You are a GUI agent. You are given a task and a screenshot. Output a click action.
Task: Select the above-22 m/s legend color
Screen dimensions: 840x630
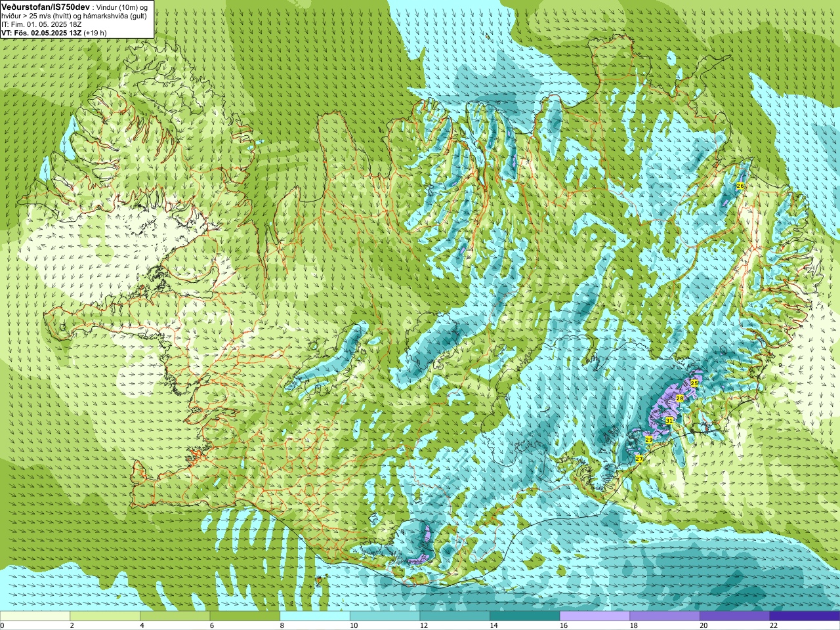coord(805,616)
